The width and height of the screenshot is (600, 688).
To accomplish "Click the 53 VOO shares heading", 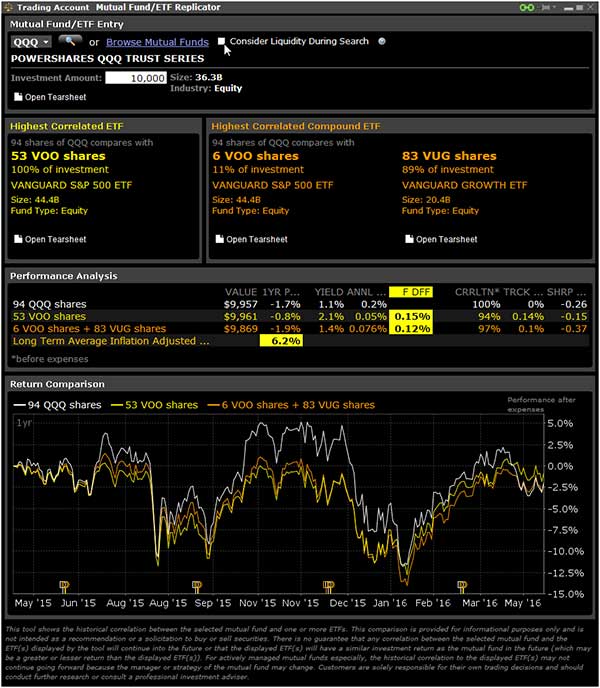I will tap(58, 156).
